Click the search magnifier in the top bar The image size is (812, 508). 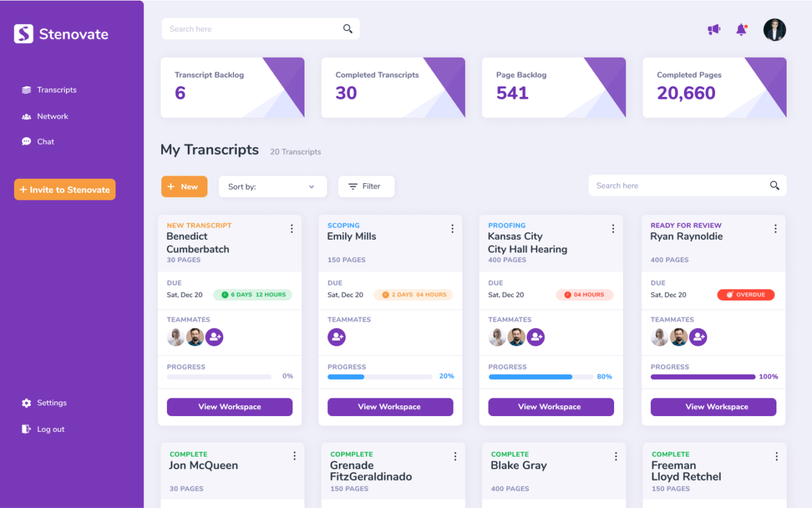point(348,29)
